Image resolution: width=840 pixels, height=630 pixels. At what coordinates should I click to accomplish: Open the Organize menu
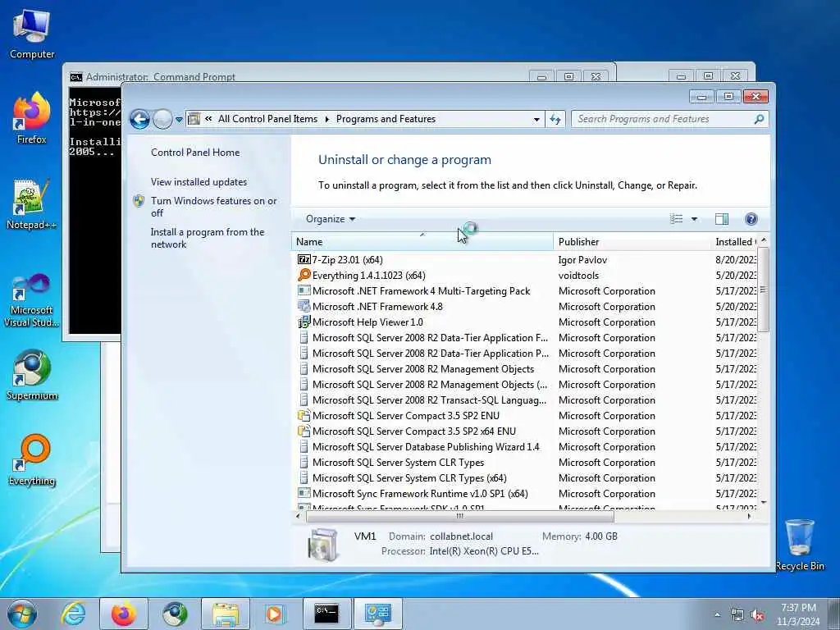(x=330, y=218)
